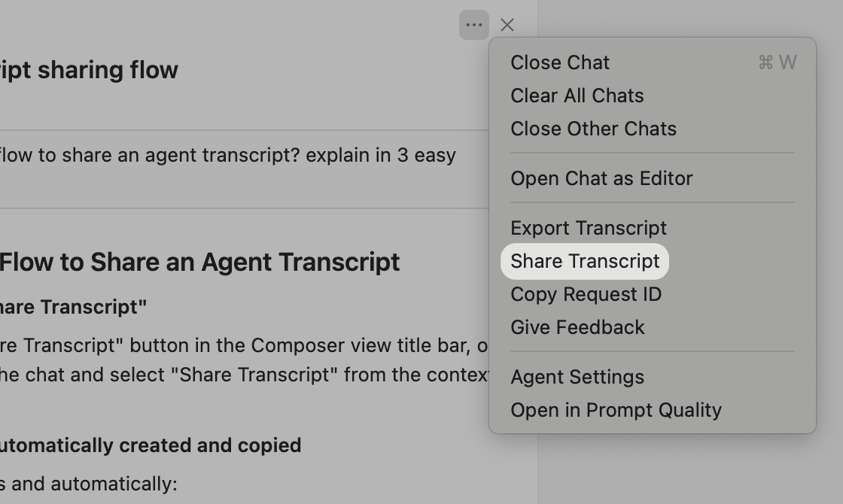Screen dimensions: 843x504
Task: Select Close Other Chats menu entry
Action: pos(593,129)
